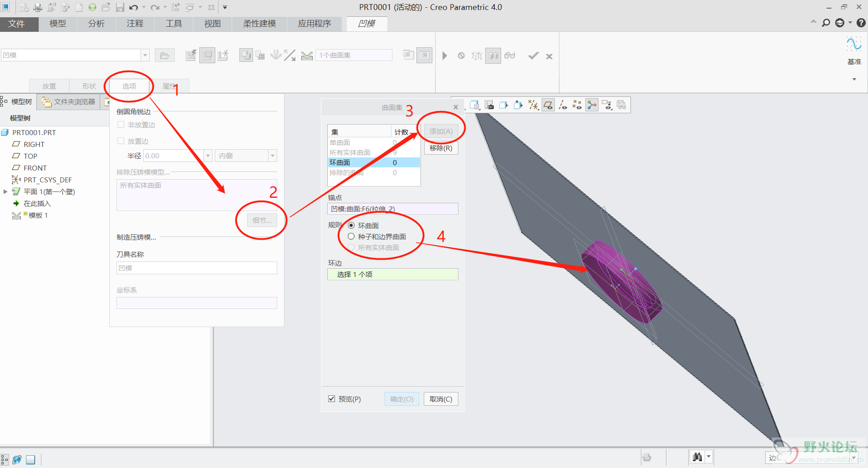Click the Save disk icon

coord(120,7)
